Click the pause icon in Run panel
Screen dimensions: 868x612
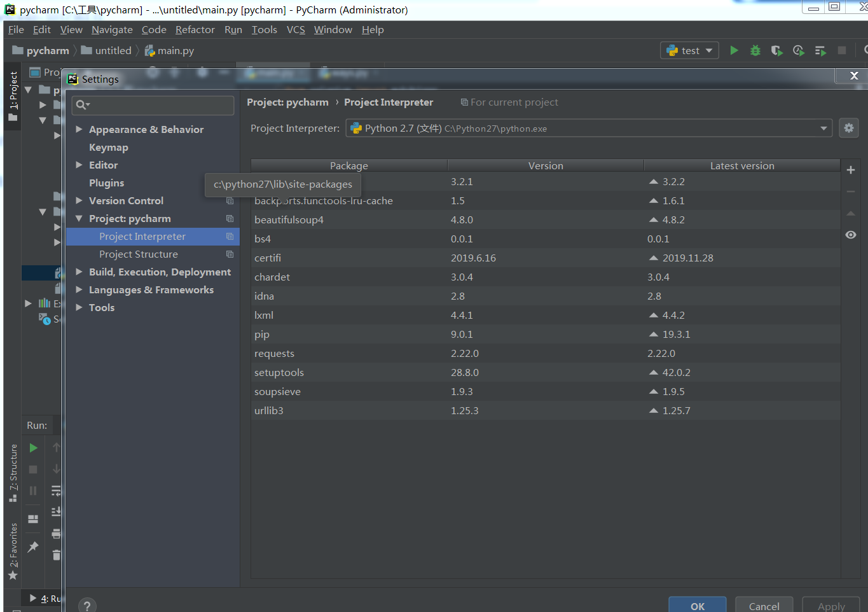34,490
